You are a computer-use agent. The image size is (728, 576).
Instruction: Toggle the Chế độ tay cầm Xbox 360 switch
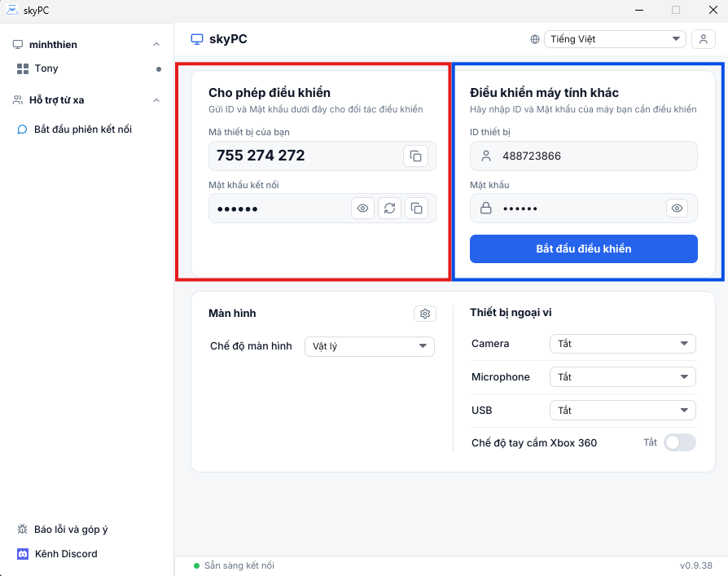[680, 442]
